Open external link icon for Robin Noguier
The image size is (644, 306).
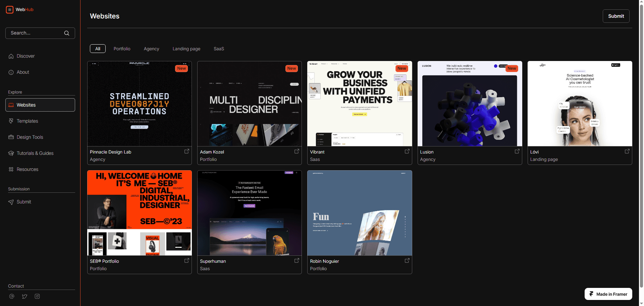407,260
